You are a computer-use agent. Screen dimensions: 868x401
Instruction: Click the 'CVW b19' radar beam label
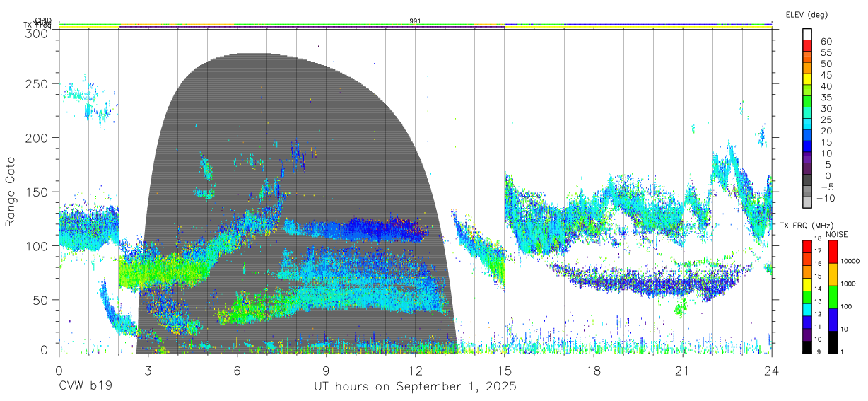coord(85,387)
